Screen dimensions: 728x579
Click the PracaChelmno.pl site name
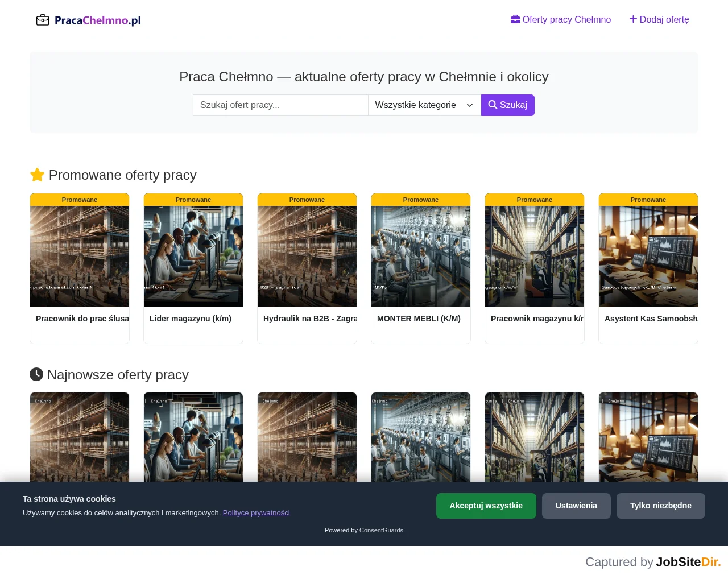pyautogui.click(x=98, y=20)
